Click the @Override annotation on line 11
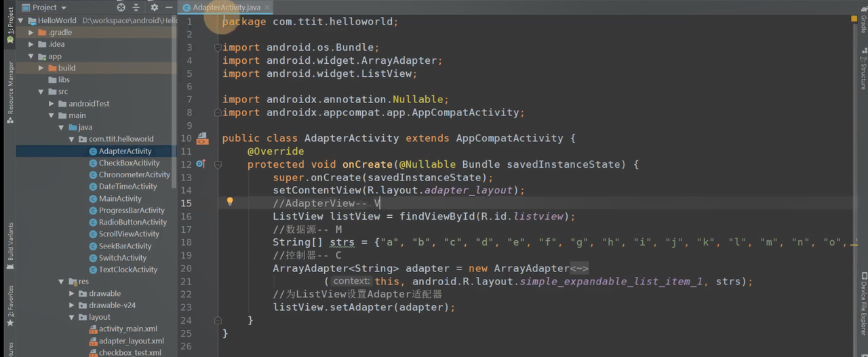Screen dimensions: 868x357 [x=275, y=151]
